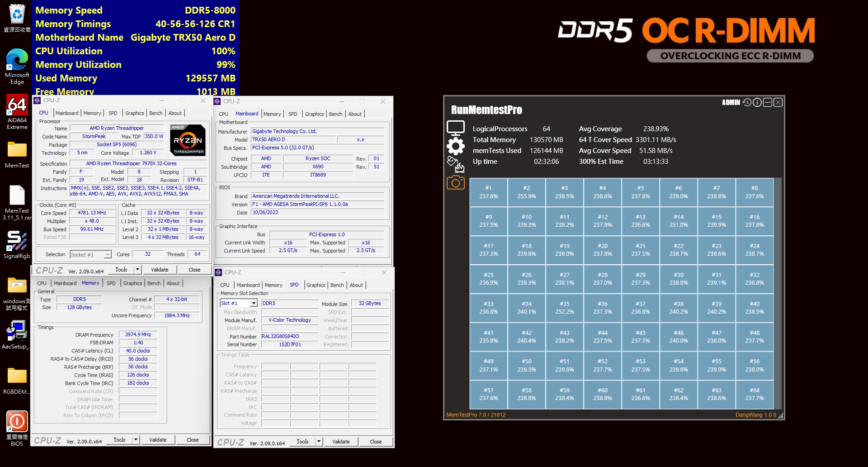
Task: Click the orange camera screenshot icon in RunMemtestPro
Action: (x=455, y=183)
